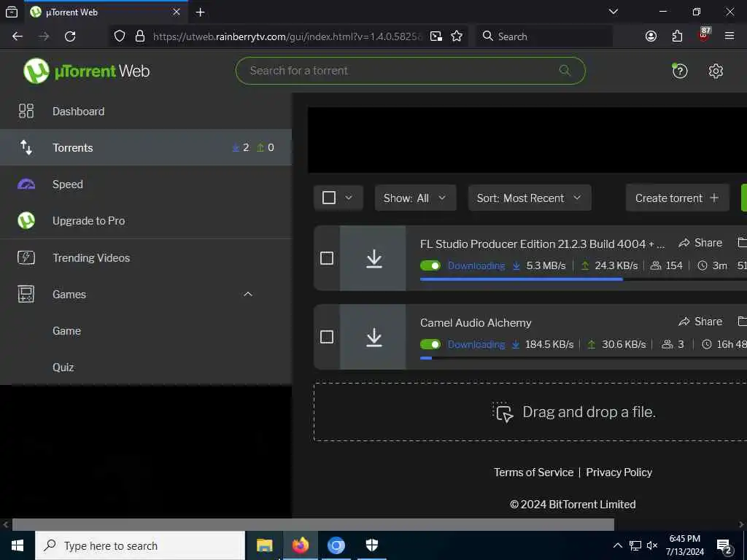Open Firefox extensions puzzle icon

(x=677, y=36)
